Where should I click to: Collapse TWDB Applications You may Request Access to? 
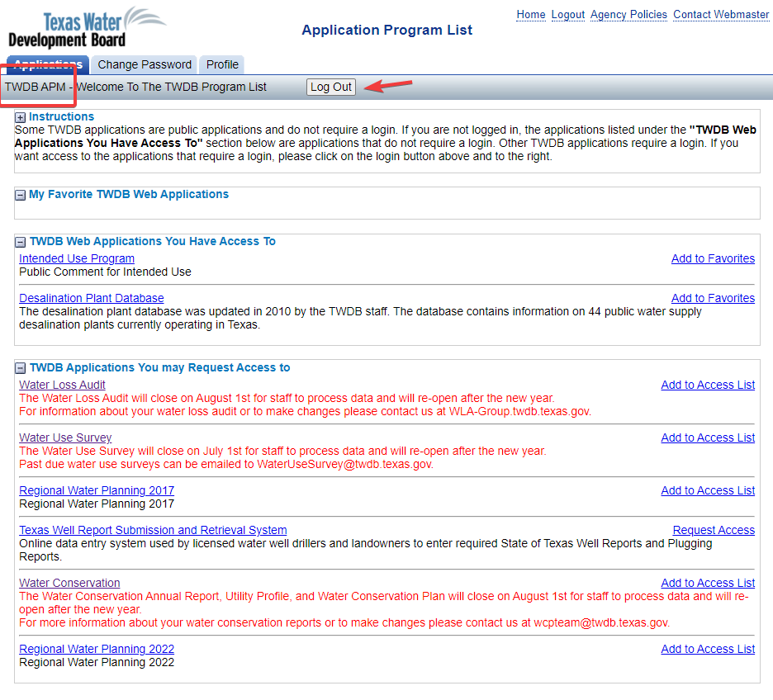(20, 368)
